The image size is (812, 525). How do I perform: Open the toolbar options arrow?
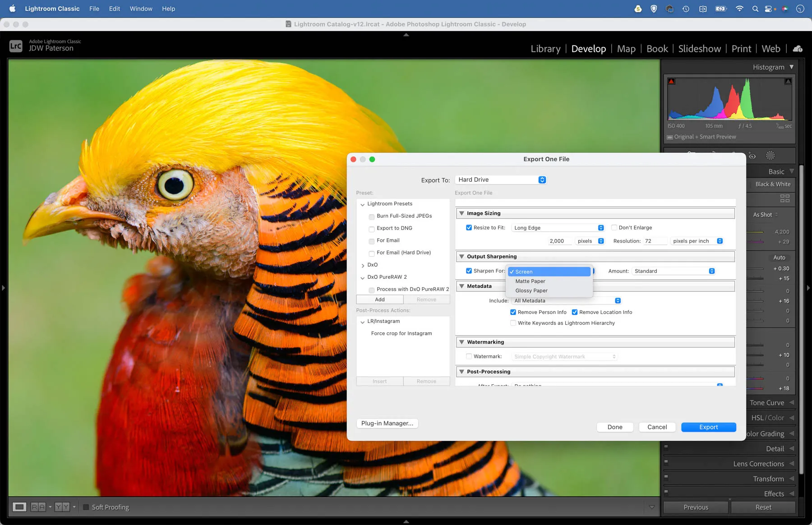[x=652, y=507]
